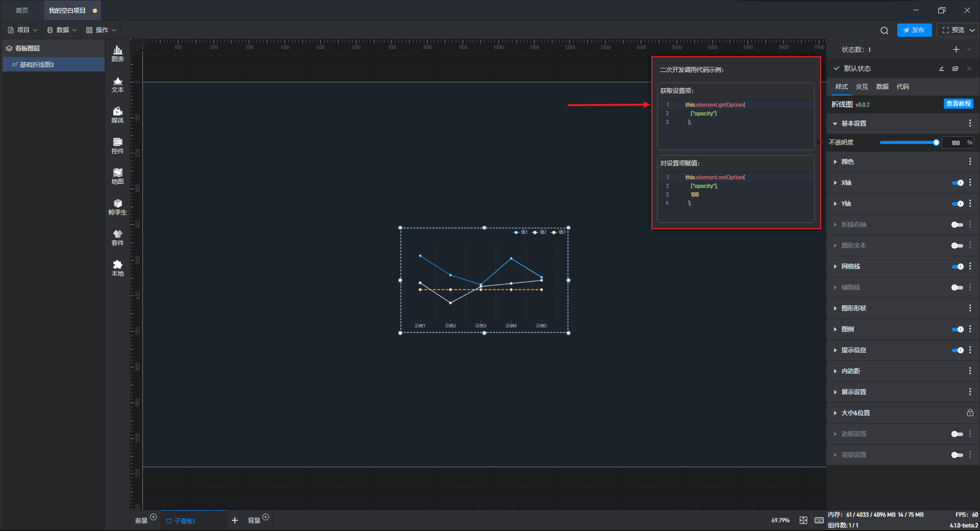Select 基础折线图3 layer in the tree

[54, 64]
